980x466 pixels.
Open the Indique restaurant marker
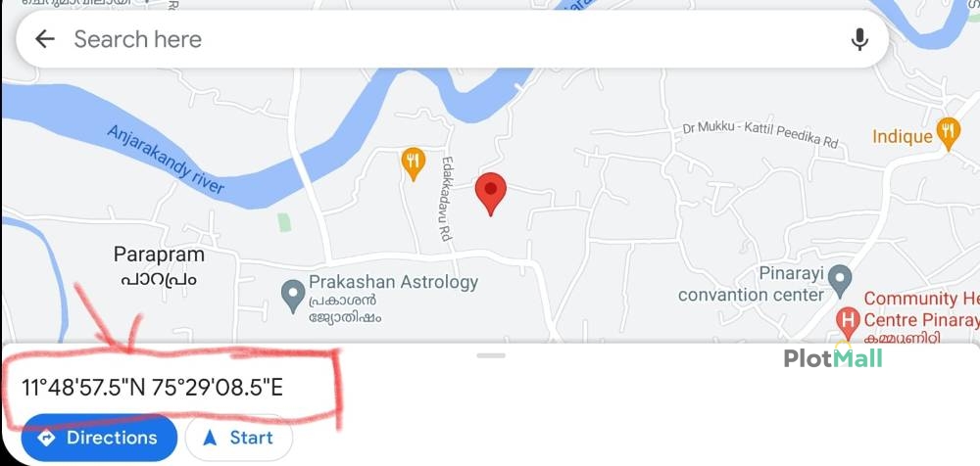948,133
